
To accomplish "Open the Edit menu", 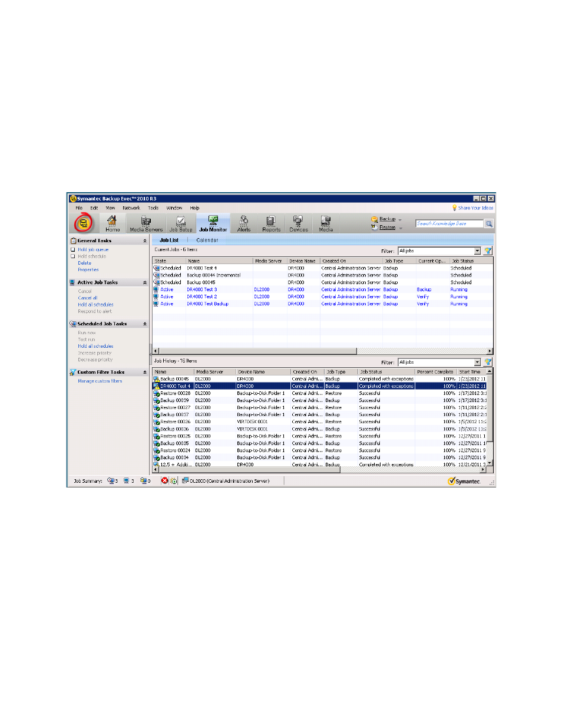I will pos(94,207).
